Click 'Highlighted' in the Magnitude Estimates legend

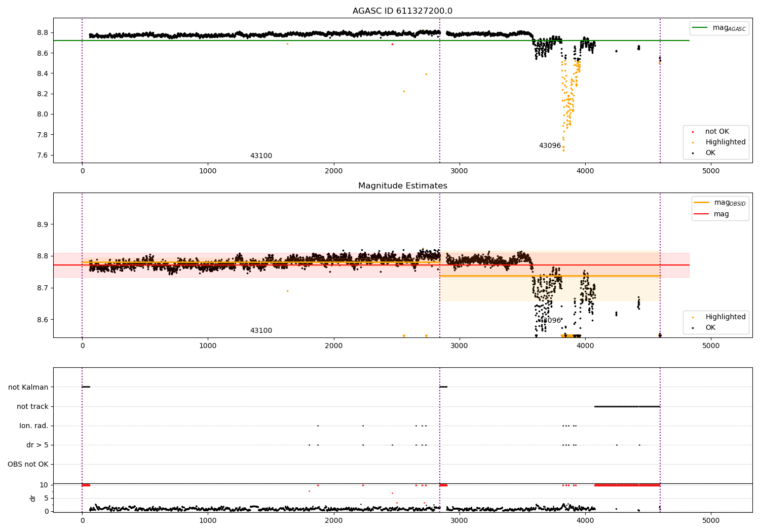[x=726, y=317]
